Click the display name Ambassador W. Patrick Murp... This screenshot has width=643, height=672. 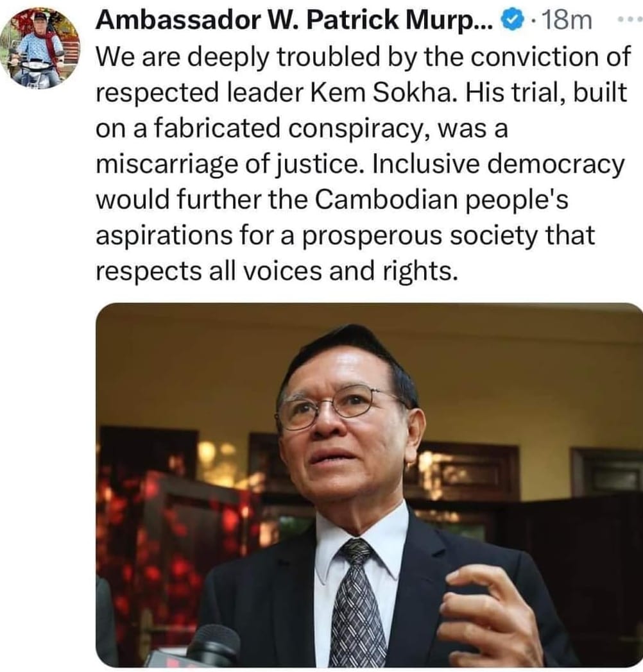coord(296,20)
